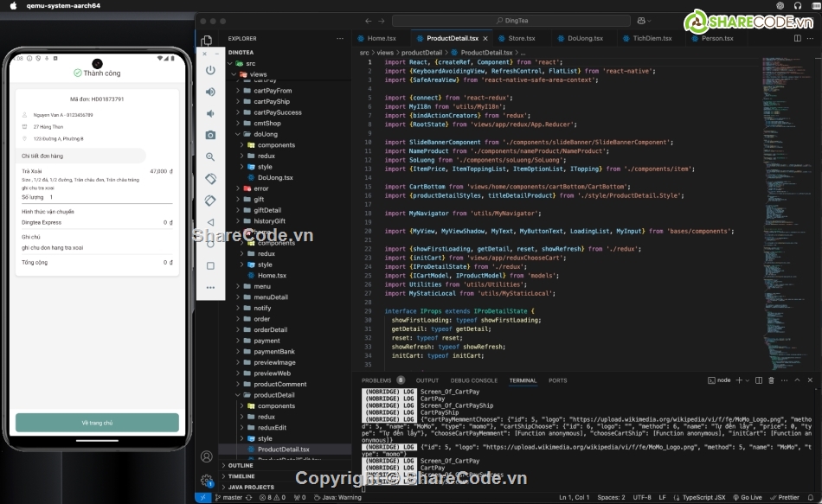Screen dimensions: 822x504
Task: Click emulator zoom magnifier icon
Action: click(210, 156)
